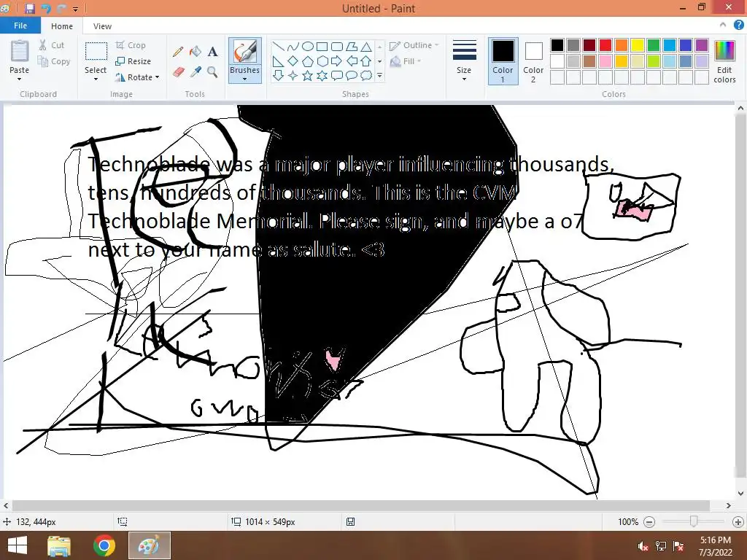747x560 pixels.
Task: Select the Eraser tool
Action: (178, 72)
